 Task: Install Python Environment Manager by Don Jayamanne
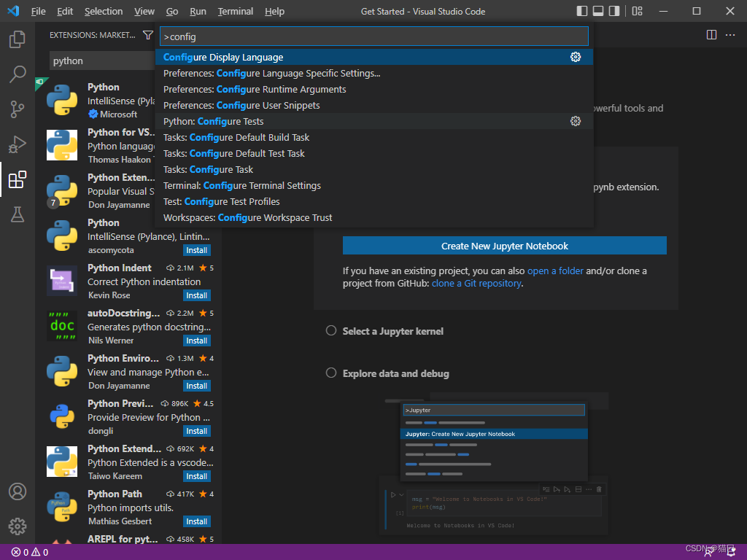(197, 386)
